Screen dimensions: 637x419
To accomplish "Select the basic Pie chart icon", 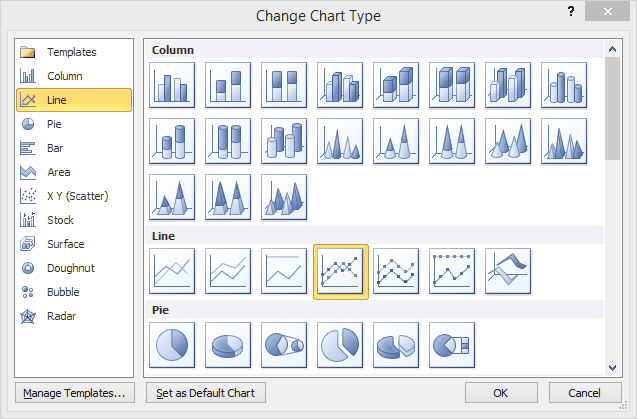I will pyautogui.click(x=173, y=345).
